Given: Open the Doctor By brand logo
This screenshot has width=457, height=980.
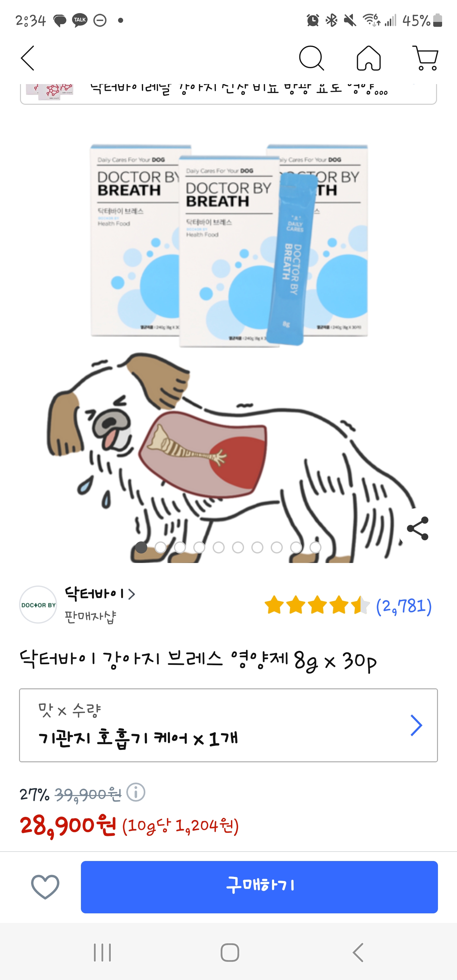Looking at the screenshot, I should click(x=38, y=605).
